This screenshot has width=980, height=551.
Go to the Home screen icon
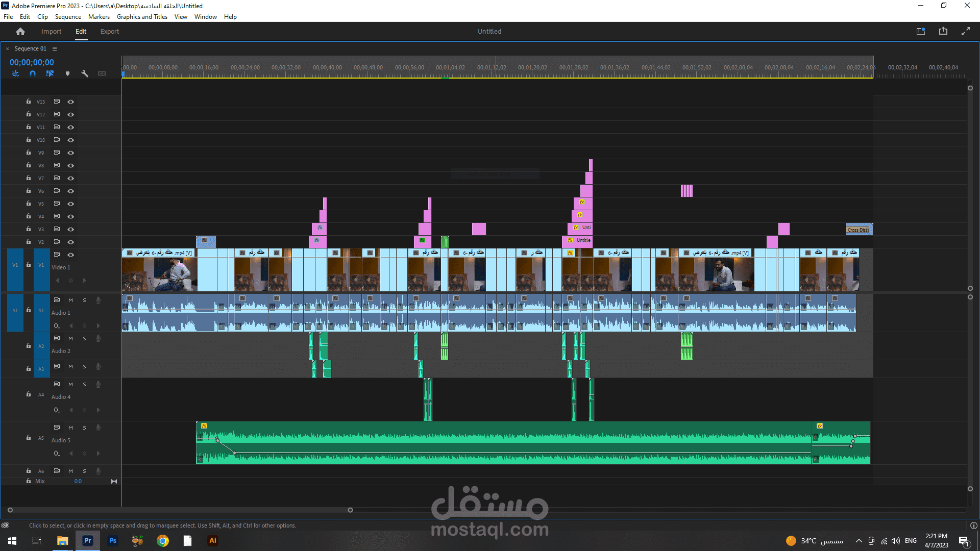pyautogui.click(x=20, y=32)
